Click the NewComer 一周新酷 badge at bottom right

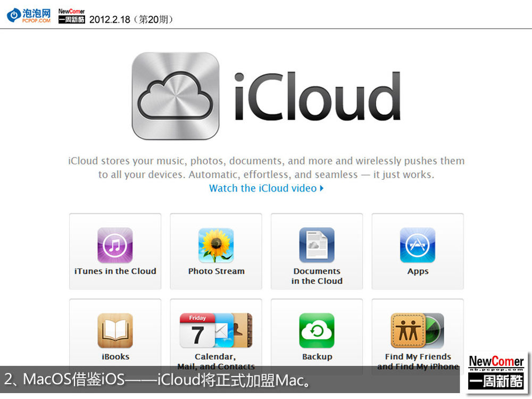click(x=496, y=372)
